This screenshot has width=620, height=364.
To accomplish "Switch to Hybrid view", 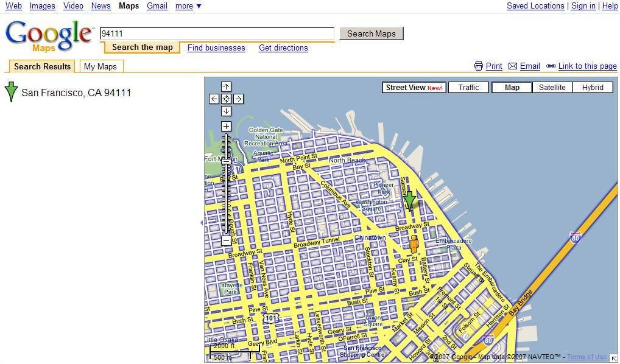I will coord(593,88).
